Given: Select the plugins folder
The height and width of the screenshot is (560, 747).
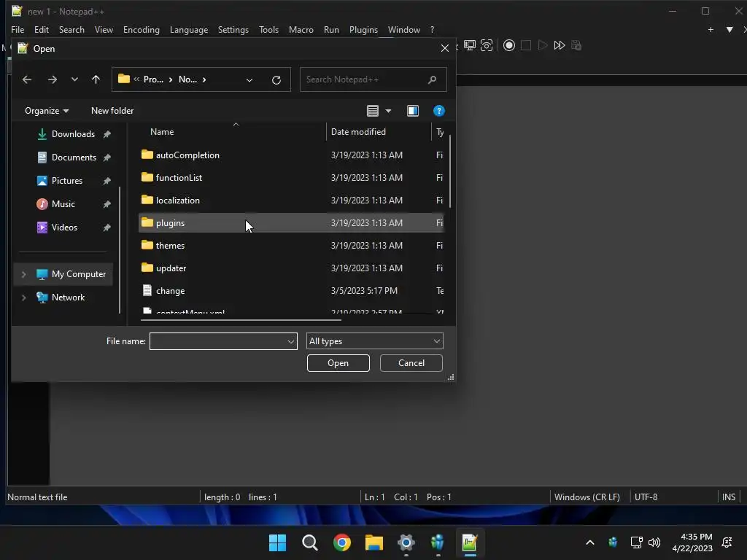Looking at the screenshot, I should [291, 223].
